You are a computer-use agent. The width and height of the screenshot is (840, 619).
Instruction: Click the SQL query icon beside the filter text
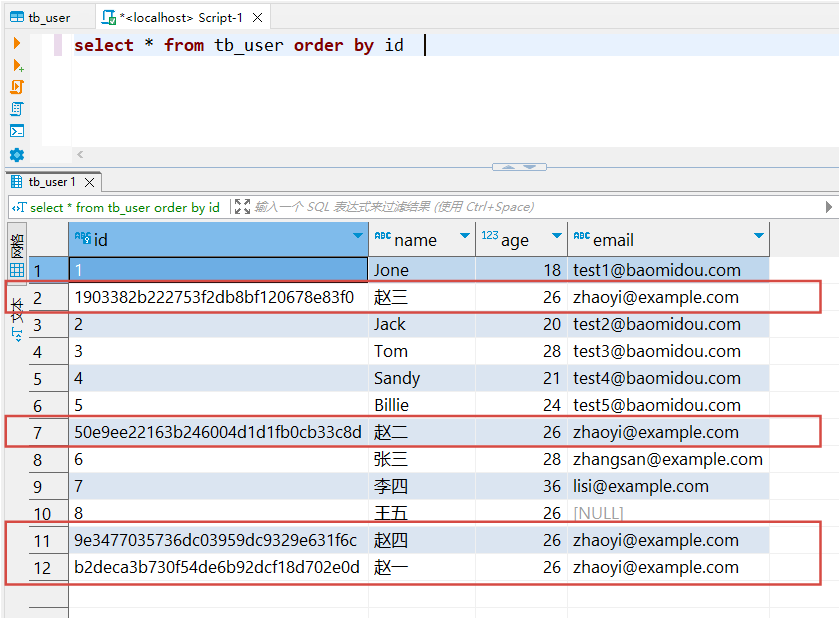pos(19,207)
